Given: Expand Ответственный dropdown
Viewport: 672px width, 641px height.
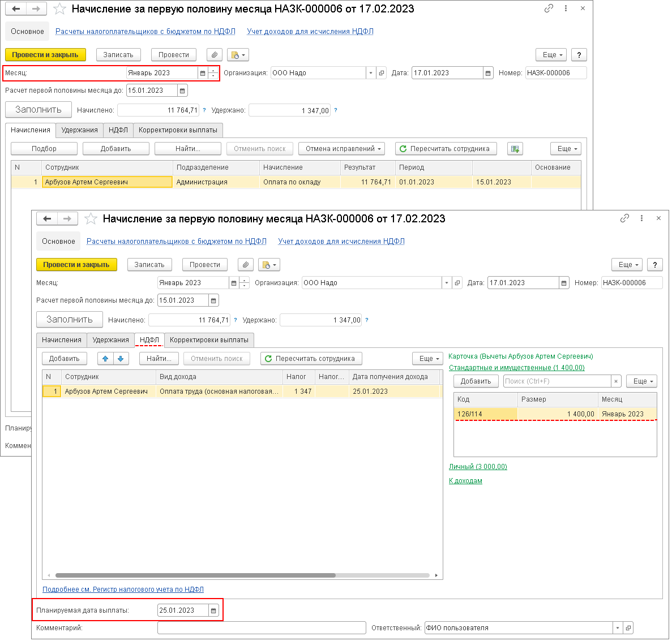Looking at the screenshot, I should 618,628.
